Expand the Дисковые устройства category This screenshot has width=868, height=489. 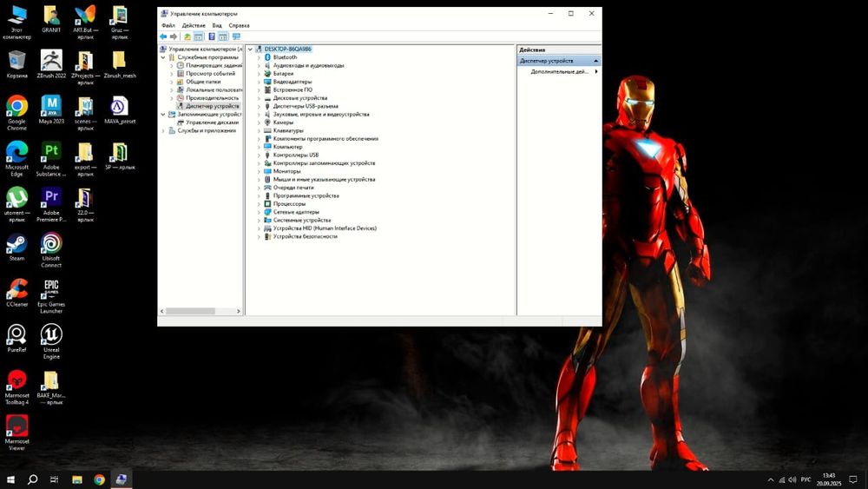pyautogui.click(x=259, y=98)
